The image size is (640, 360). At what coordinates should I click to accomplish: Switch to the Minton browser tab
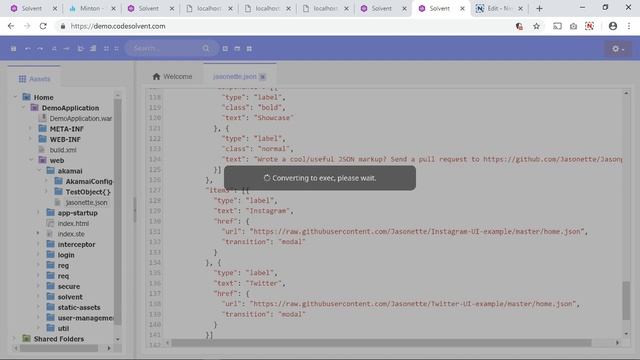tap(93, 9)
